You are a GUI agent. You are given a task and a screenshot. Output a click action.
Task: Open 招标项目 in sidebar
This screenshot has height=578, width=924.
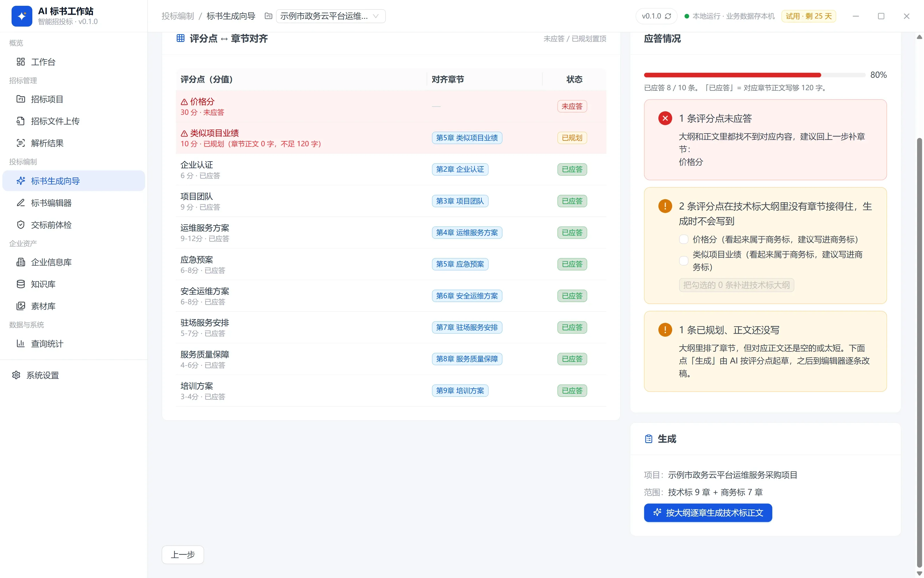pyautogui.click(x=74, y=99)
